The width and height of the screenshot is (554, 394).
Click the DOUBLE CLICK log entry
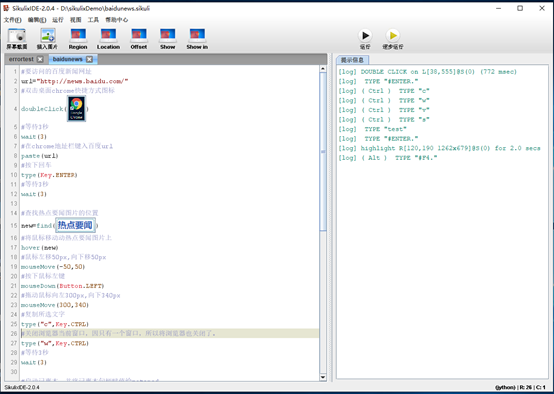click(x=427, y=72)
